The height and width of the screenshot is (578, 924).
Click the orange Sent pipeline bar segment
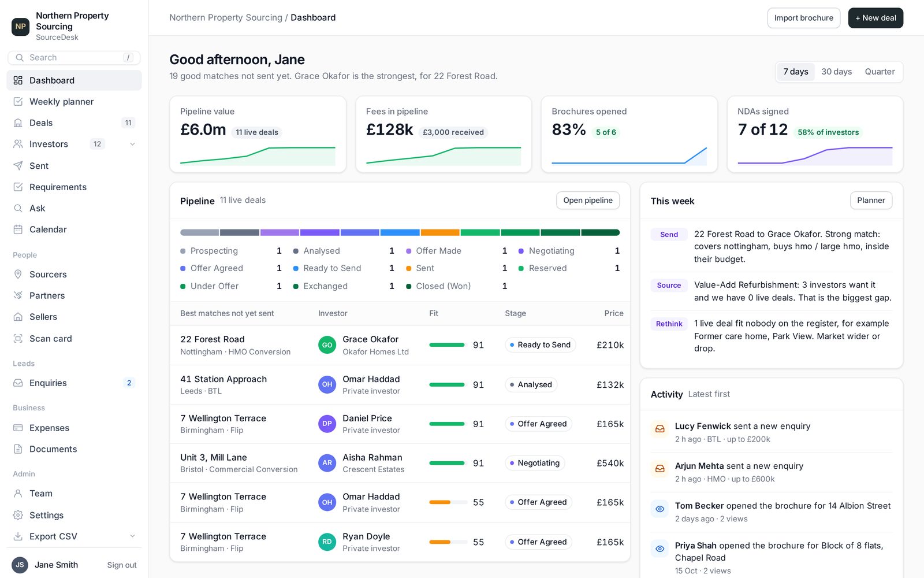(440, 232)
